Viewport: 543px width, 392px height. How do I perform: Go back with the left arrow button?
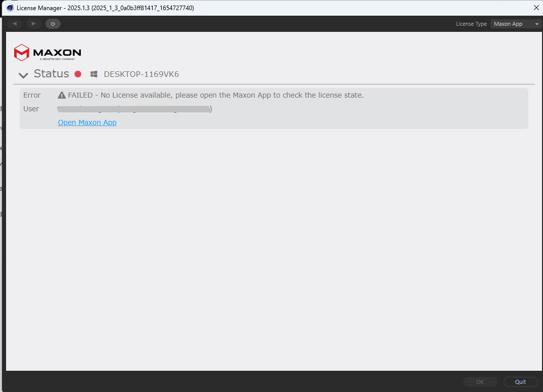(15, 24)
